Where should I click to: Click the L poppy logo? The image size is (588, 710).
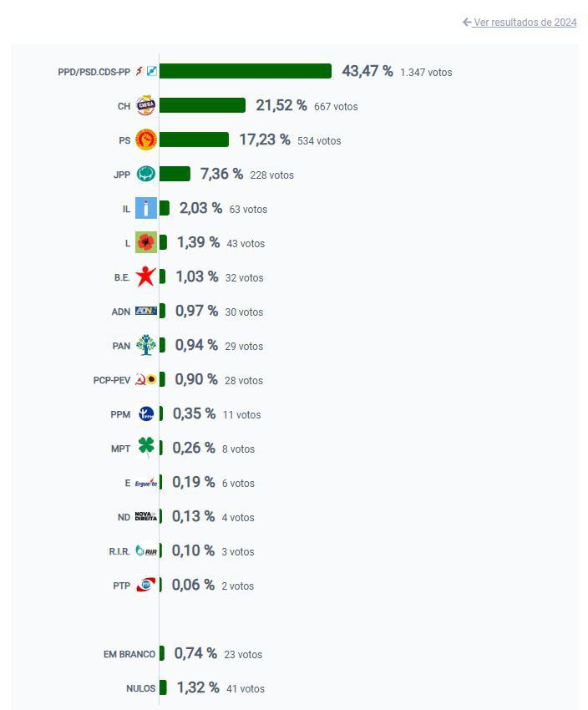point(146,243)
